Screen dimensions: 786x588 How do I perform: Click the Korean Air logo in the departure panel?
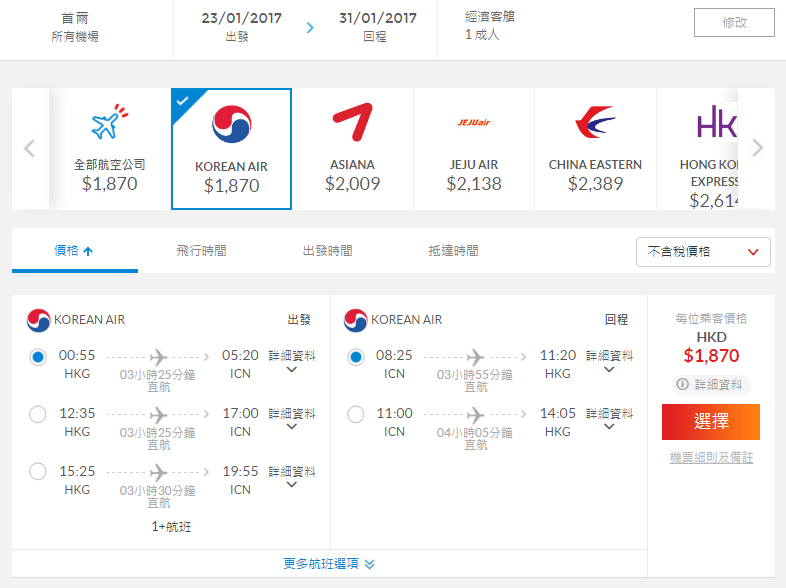[39, 320]
